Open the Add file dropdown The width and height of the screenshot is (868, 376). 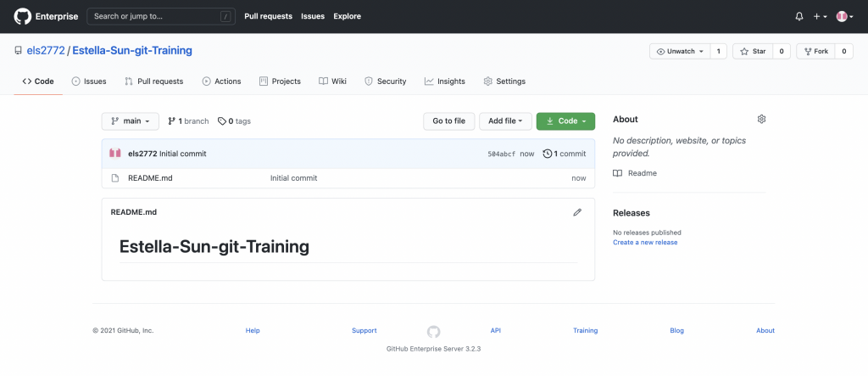point(505,121)
